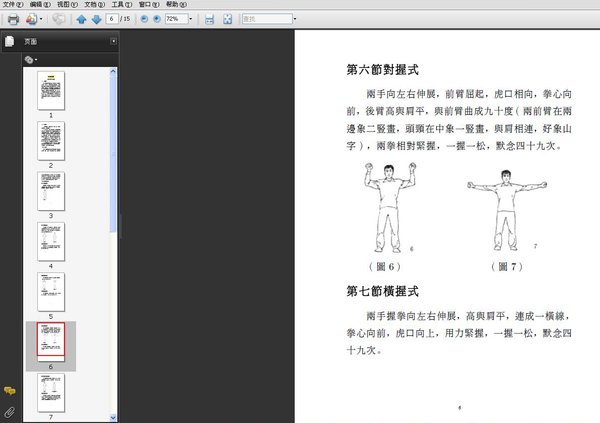
Task: Click the figure 7 man with arms outstretched
Action: [507, 210]
